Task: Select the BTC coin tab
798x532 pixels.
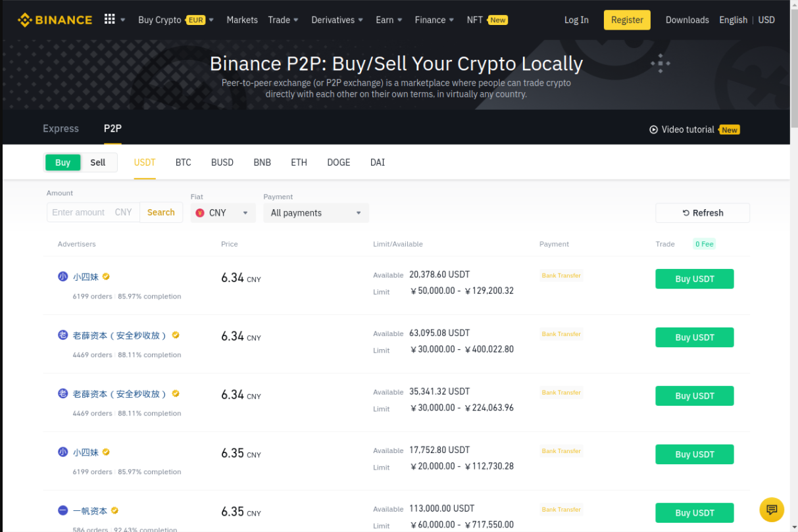Action: pyautogui.click(x=184, y=162)
